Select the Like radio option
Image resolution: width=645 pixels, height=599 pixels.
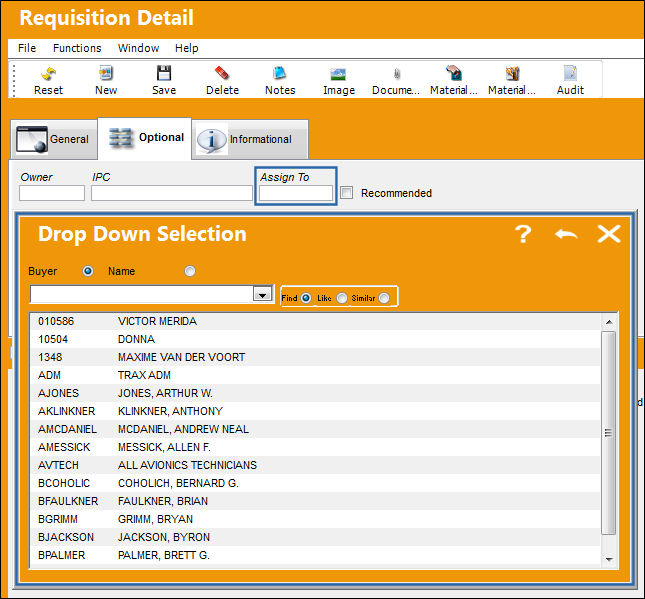(x=342, y=298)
